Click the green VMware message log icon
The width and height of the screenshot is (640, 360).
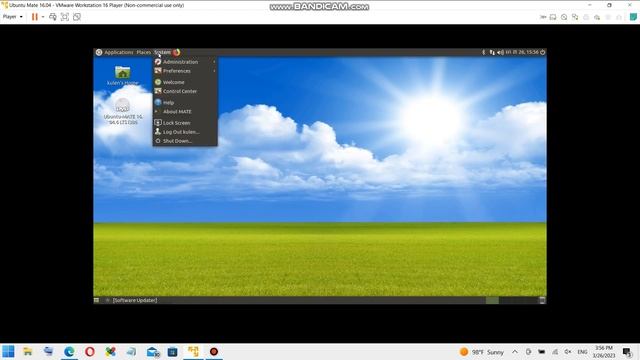click(633, 17)
